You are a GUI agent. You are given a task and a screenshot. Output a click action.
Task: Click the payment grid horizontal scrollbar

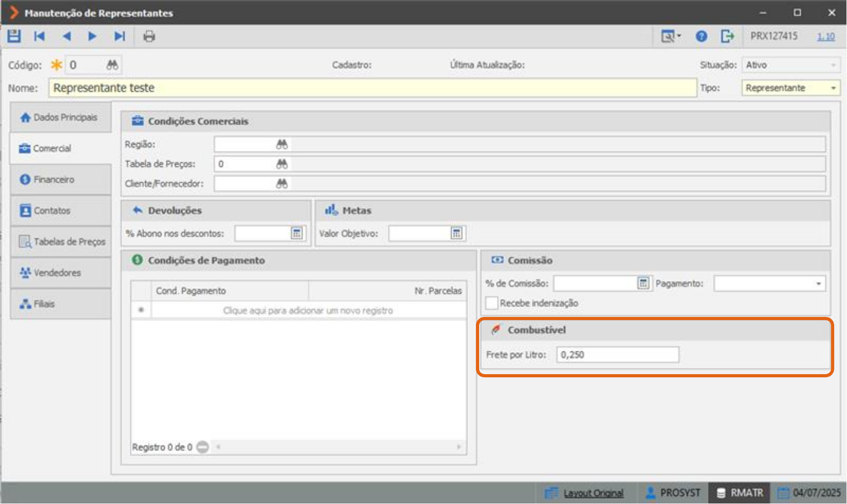(x=339, y=447)
